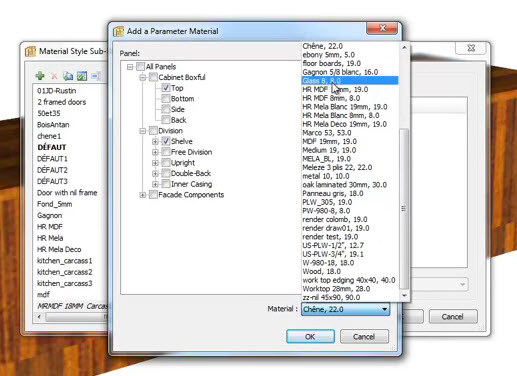Check the Facade Components checkbox
517x376 pixels.
coord(153,195)
